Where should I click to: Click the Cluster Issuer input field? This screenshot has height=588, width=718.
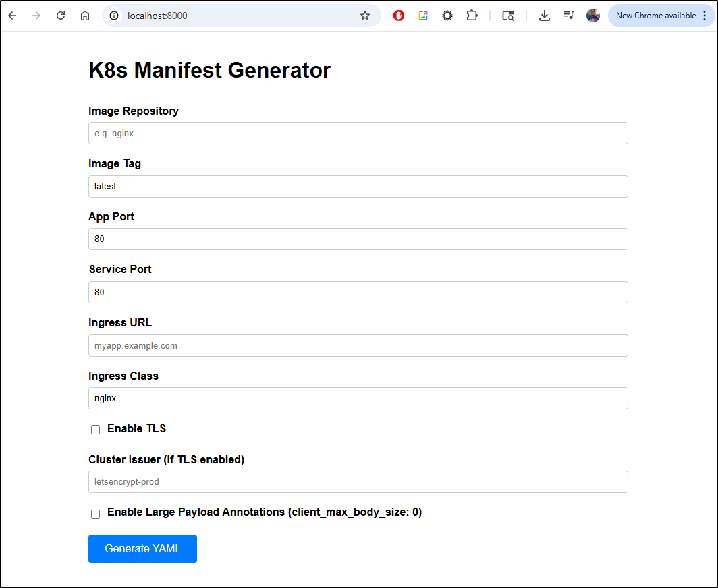358,482
